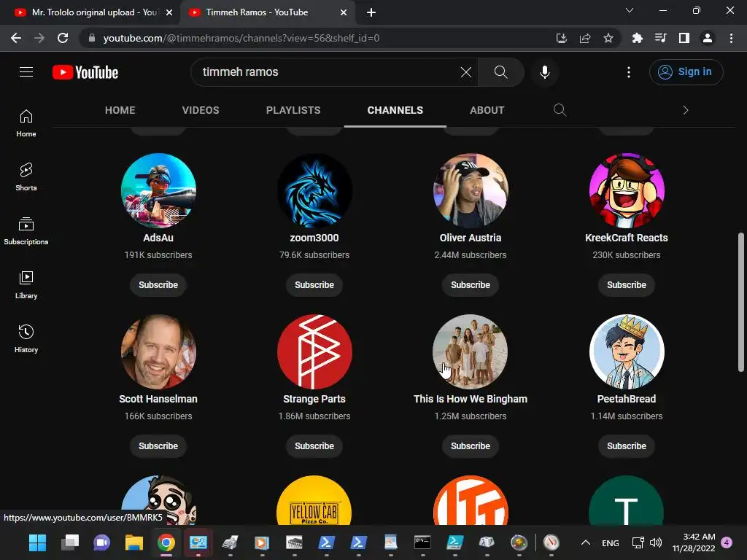747x560 pixels.
Task: Subscribe to AdsAu
Action: click(158, 285)
